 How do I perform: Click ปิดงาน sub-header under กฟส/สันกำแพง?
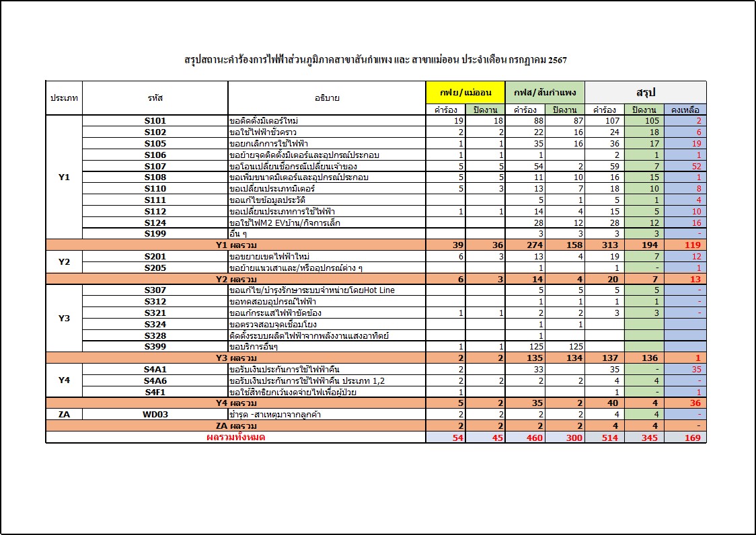click(x=564, y=110)
